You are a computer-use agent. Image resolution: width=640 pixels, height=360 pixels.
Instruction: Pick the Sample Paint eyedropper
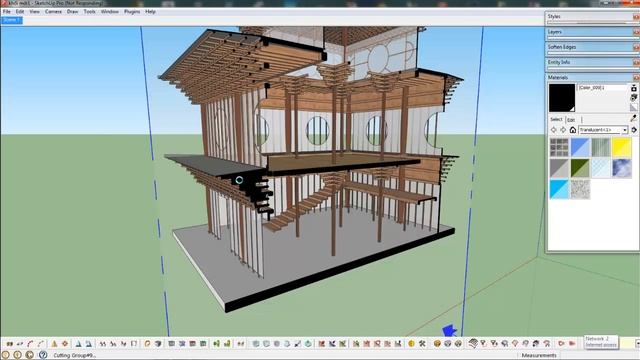click(x=633, y=118)
